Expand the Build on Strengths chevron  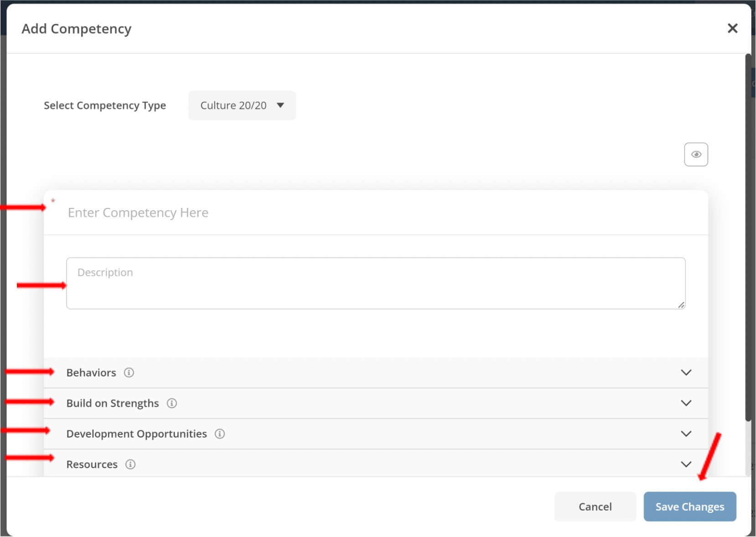tap(686, 403)
